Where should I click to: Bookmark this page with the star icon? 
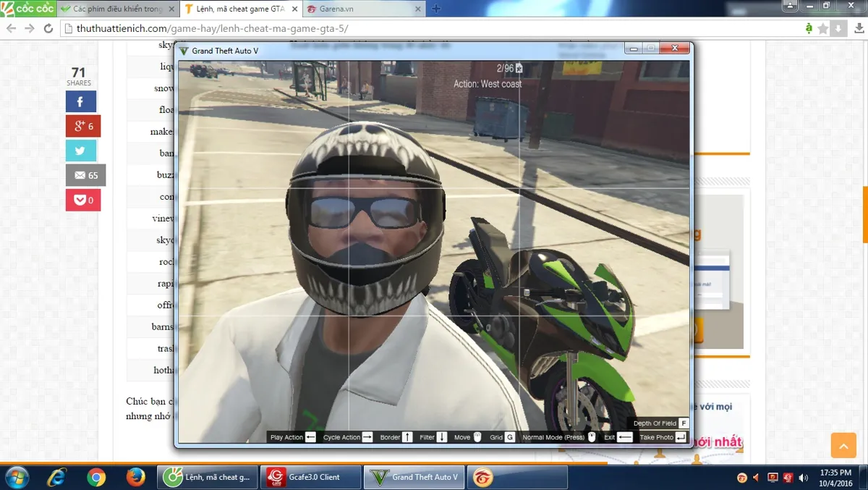pos(823,28)
